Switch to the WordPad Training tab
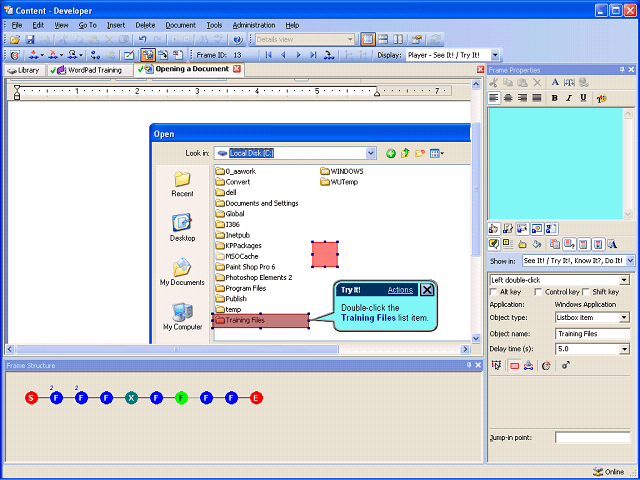This screenshot has width=640, height=480. 90,70
